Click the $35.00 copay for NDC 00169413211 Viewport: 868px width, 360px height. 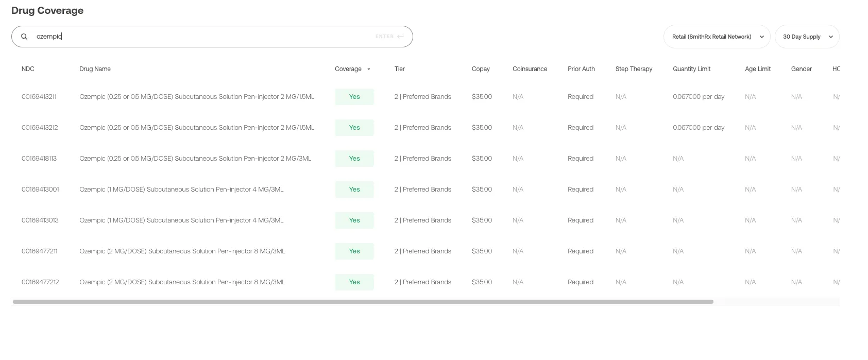coord(482,97)
